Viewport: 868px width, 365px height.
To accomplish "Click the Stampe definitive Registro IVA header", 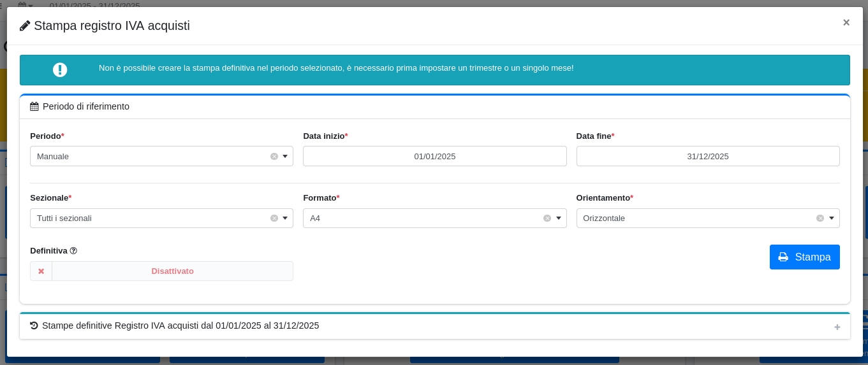I will click(x=180, y=326).
